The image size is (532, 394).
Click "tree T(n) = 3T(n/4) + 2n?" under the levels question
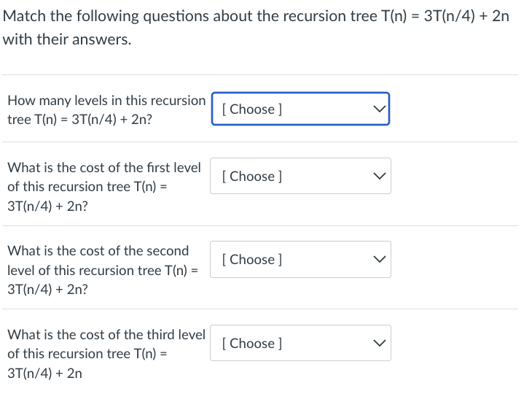[80, 120]
